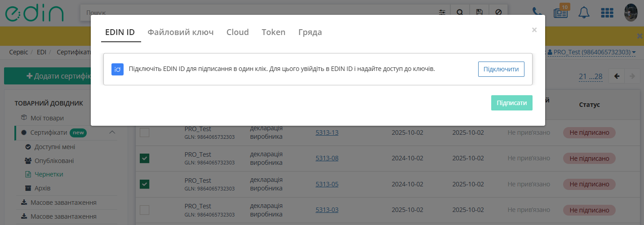This screenshot has height=225, width=644.
Task: Click ТОВАРНИЙ ДОВІДНИК heading
Action: (49, 103)
